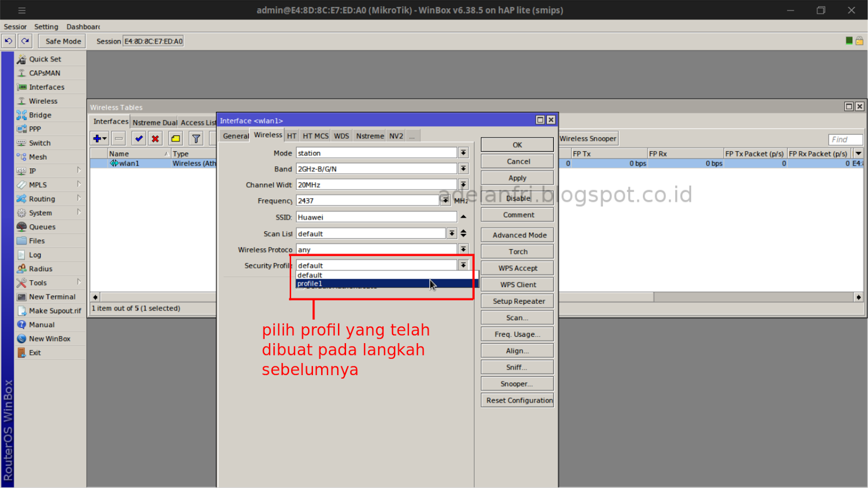Open the Scan List dropdown arrow
Viewport: 868px width, 488px height.
(452, 233)
